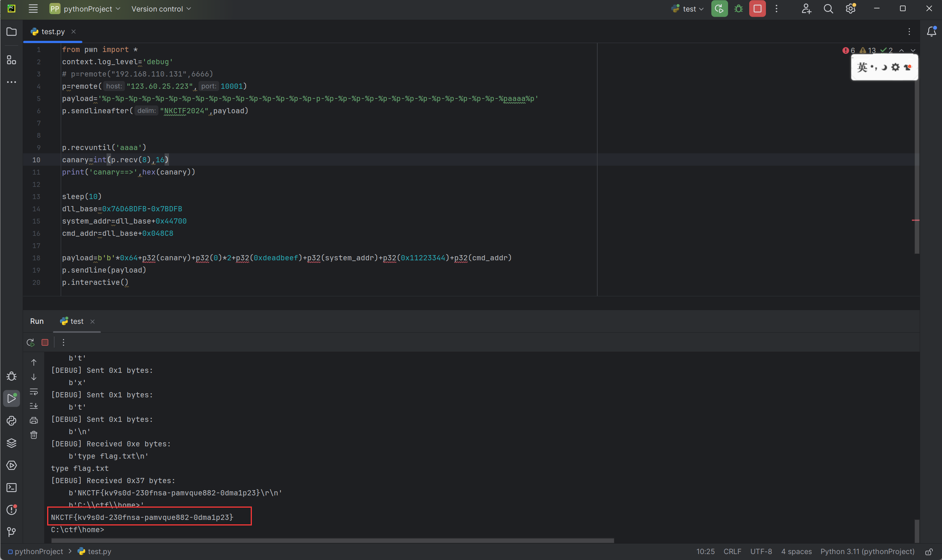This screenshot has width=942, height=560.
Task: Open Search Everywhere magnifier
Action: click(828, 9)
